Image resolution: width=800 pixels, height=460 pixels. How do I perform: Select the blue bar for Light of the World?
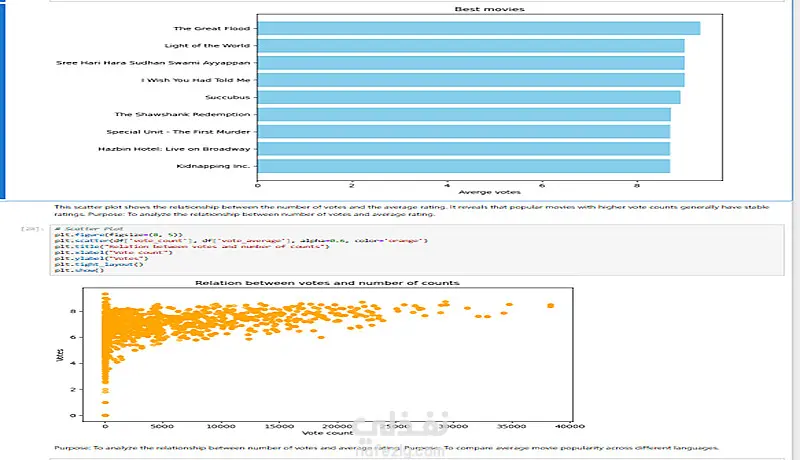pyautogui.click(x=471, y=46)
